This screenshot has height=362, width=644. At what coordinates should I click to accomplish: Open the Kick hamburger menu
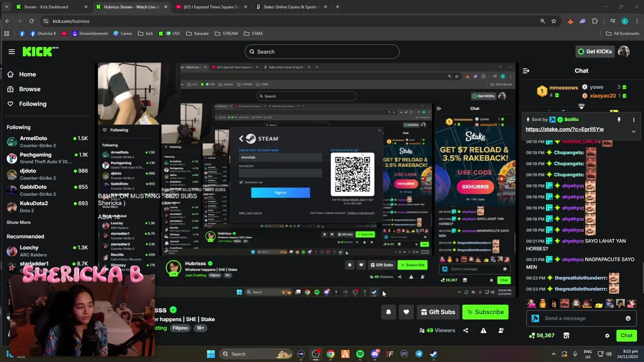(x=12, y=51)
